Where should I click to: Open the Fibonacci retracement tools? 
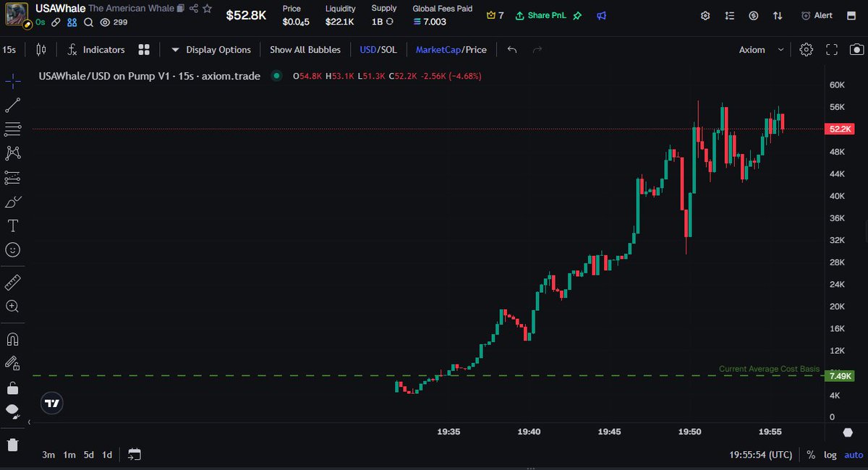12,129
